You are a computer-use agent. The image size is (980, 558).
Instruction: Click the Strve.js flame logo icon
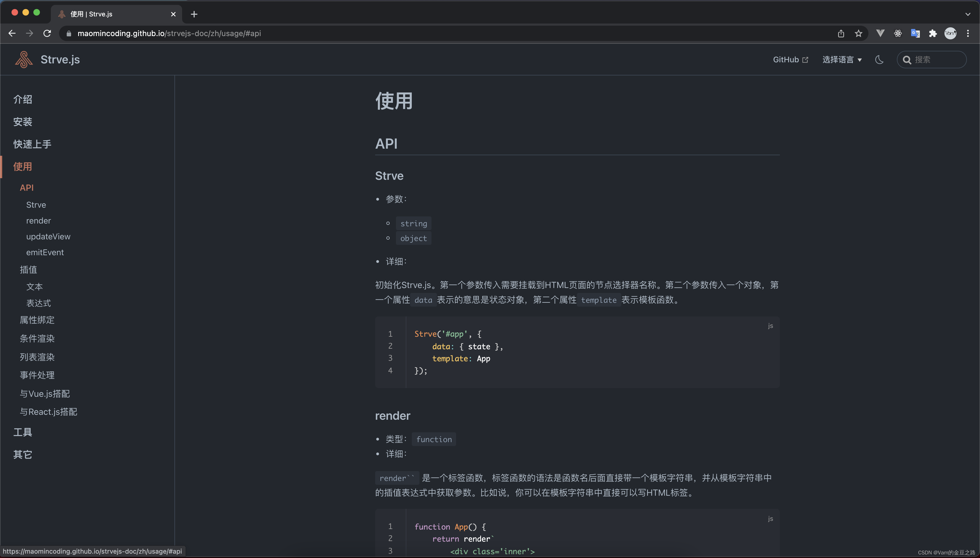click(24, 59)
